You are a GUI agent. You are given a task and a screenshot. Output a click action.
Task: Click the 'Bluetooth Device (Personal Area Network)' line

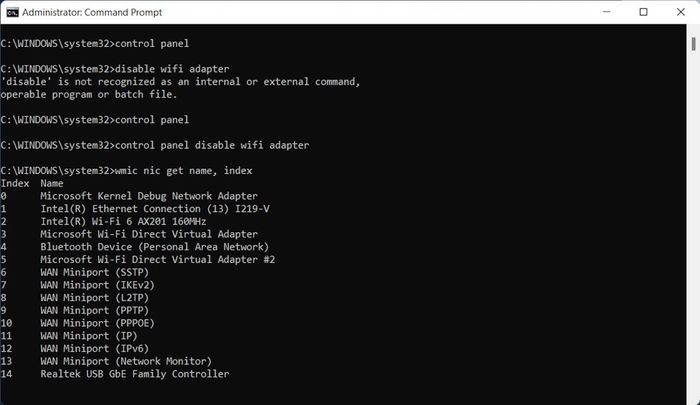tap(154, 247)
